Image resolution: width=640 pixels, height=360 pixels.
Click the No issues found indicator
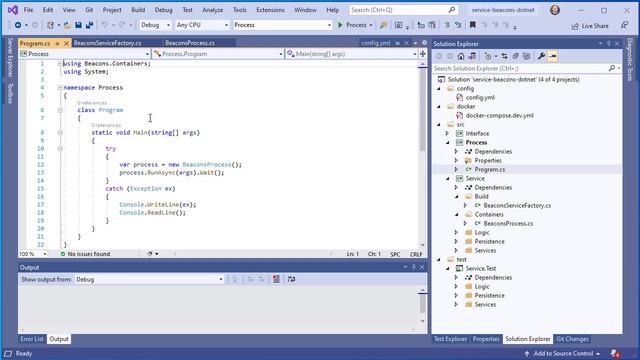(85, 254)
